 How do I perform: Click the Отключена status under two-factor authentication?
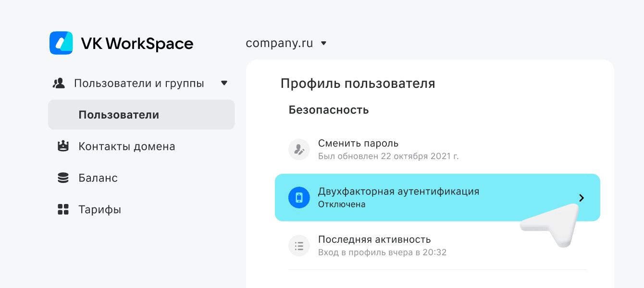point(341,204)
